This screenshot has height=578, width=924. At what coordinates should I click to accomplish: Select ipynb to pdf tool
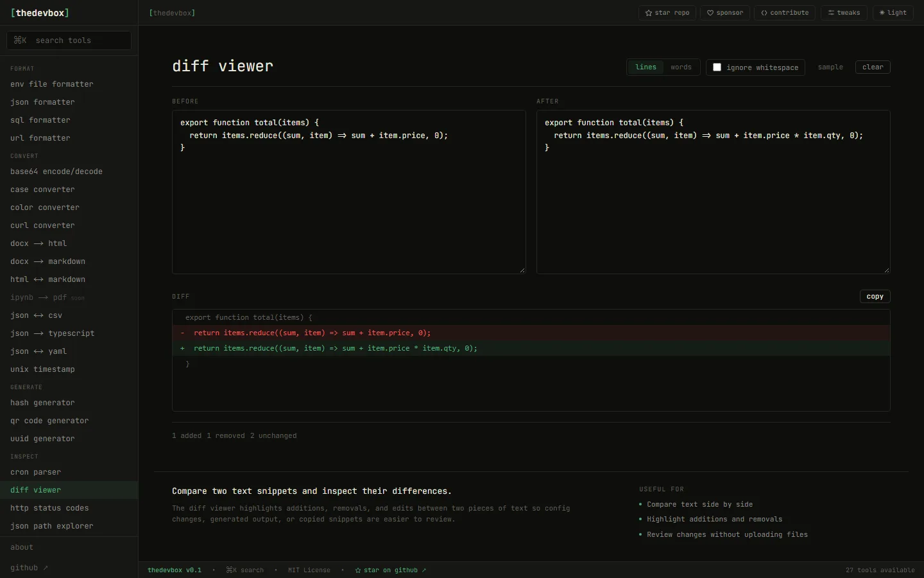tap(69, 297)
